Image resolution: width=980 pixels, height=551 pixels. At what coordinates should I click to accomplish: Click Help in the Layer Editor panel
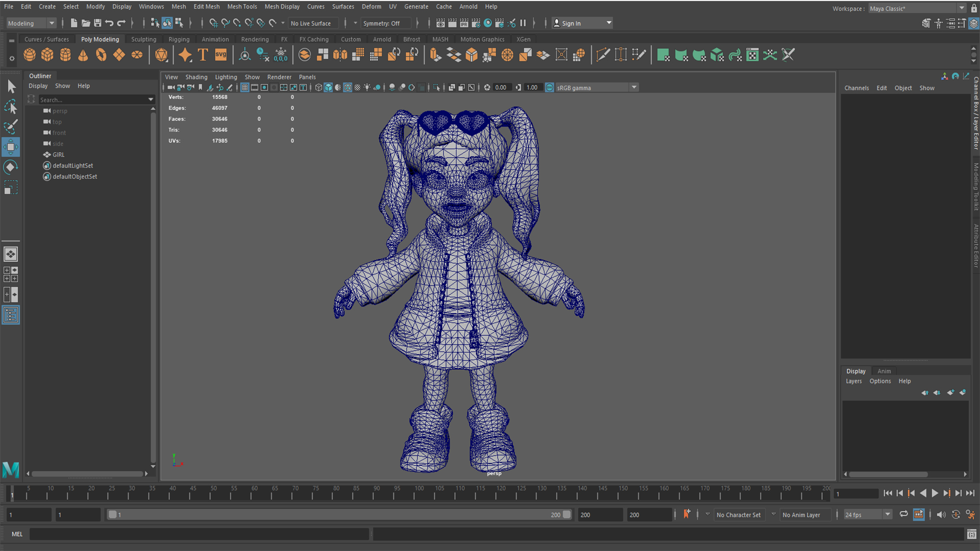[904, 381]
